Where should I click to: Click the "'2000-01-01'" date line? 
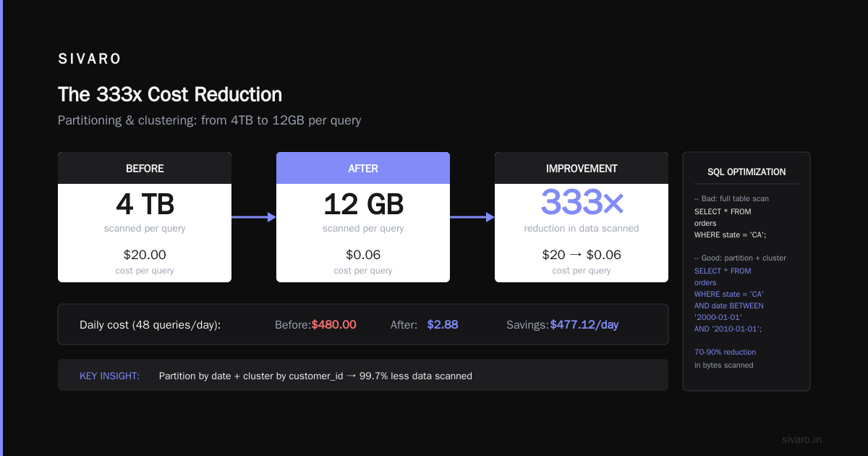(x=718, y=317)
